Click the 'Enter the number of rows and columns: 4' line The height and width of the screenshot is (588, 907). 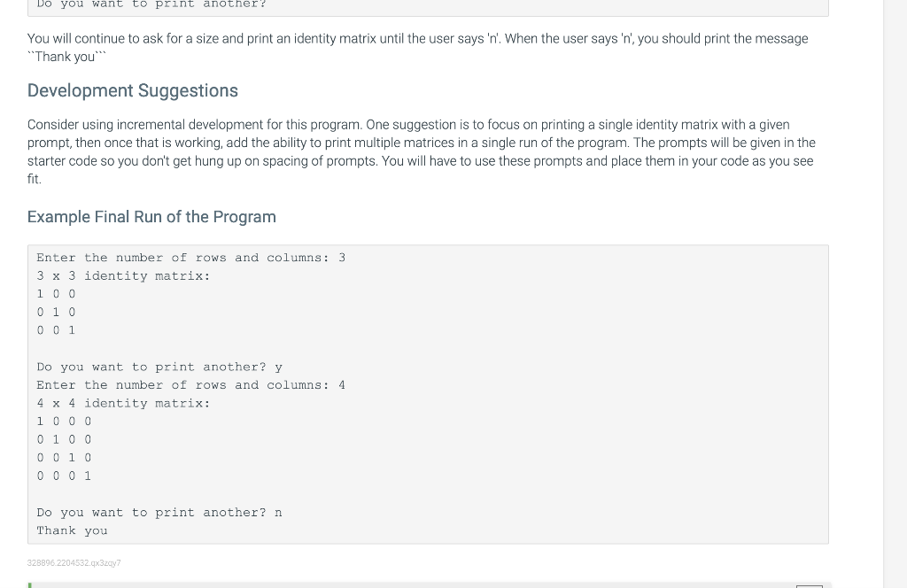[191, 385]
